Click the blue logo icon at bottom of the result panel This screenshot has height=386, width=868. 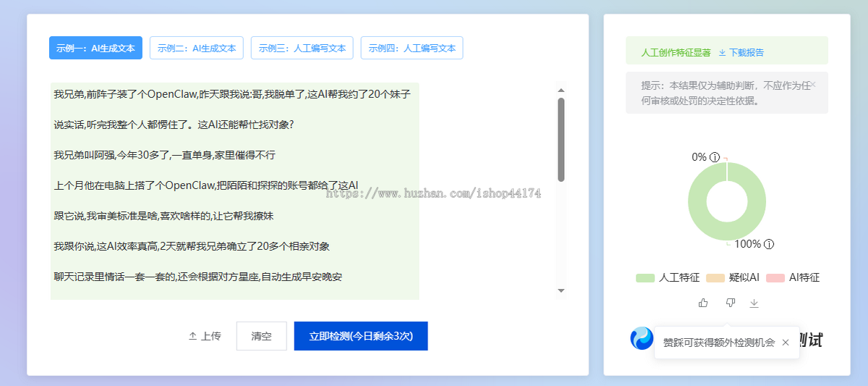point(642,338)
